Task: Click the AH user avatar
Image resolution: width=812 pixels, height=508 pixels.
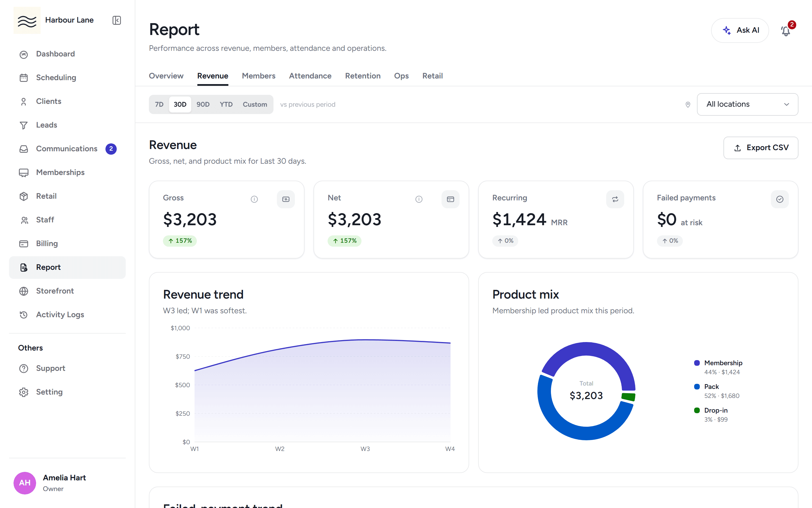Action: pyautogui.click(x=25, y=483)
